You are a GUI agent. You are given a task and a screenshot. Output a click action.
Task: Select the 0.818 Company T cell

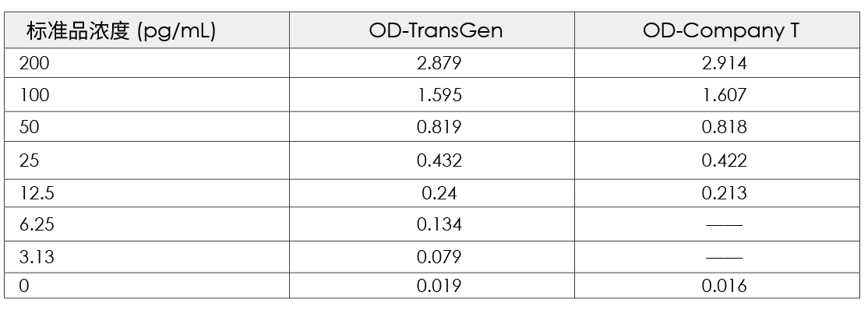coord(718,127)
